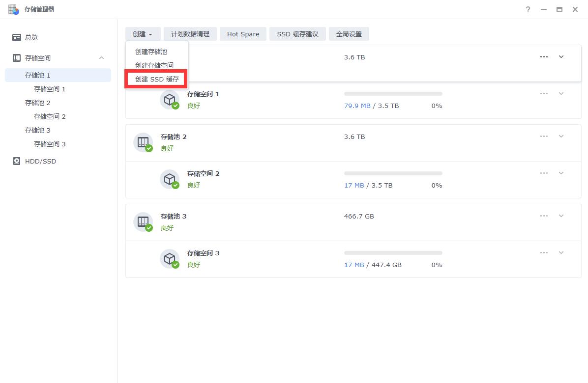Open the 全局设置 settings

349,34
